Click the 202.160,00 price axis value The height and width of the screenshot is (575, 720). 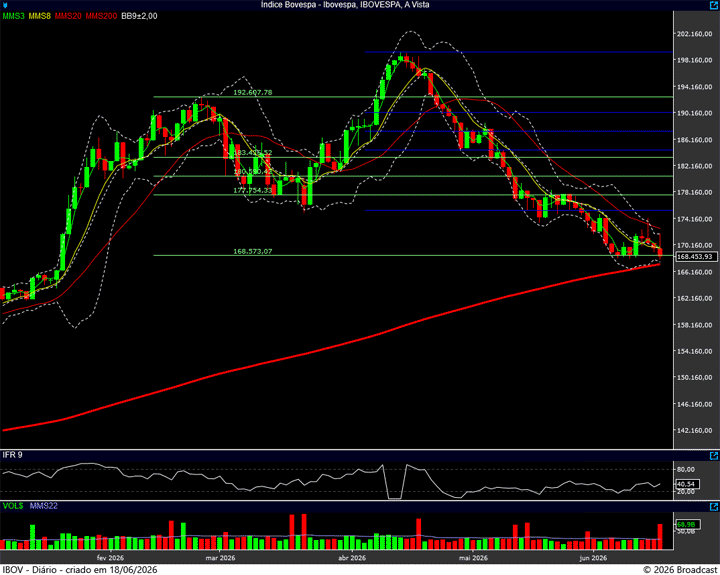click(694, 34)
